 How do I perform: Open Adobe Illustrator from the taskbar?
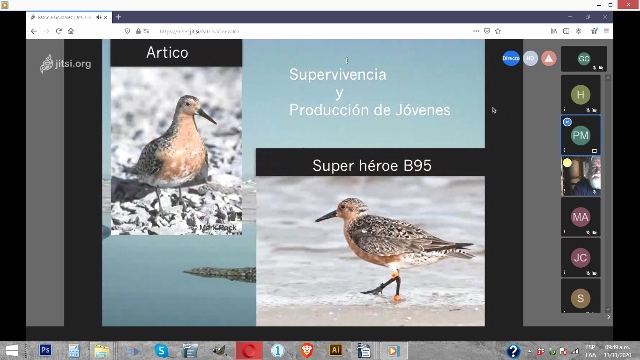(x=336, y=350)
